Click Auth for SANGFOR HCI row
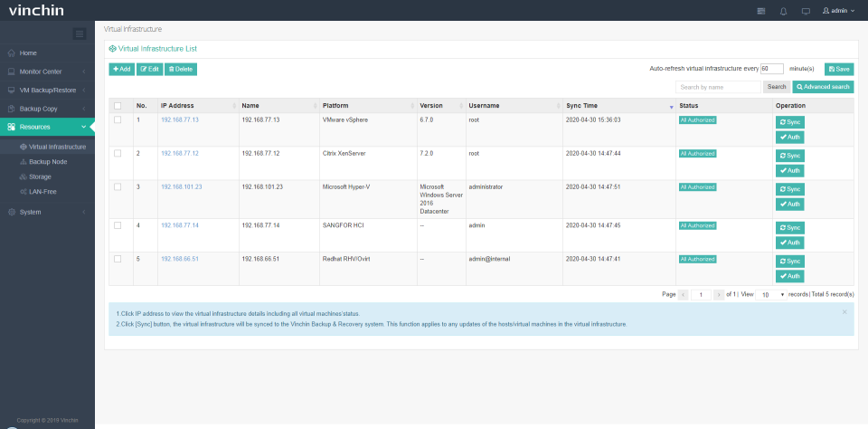Viewport: 868px width, 429px height. click(x=790, y=243)
